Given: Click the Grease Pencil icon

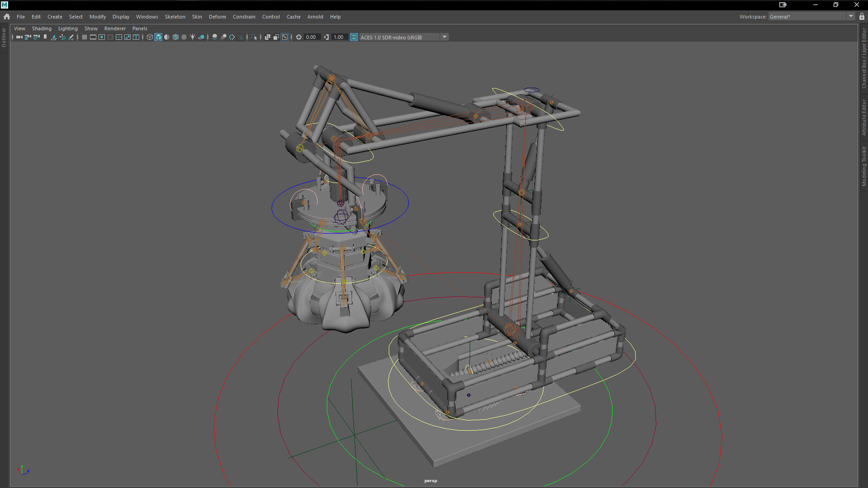Looking at the screenshot, I should [71, 37].
